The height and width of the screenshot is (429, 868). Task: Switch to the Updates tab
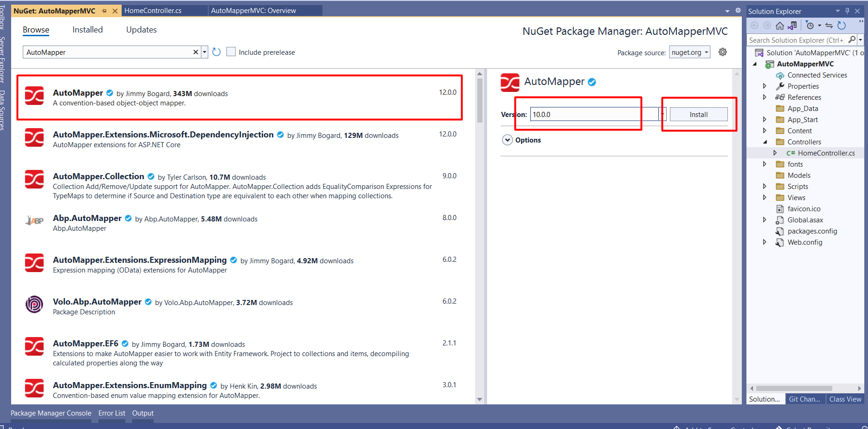141,30
